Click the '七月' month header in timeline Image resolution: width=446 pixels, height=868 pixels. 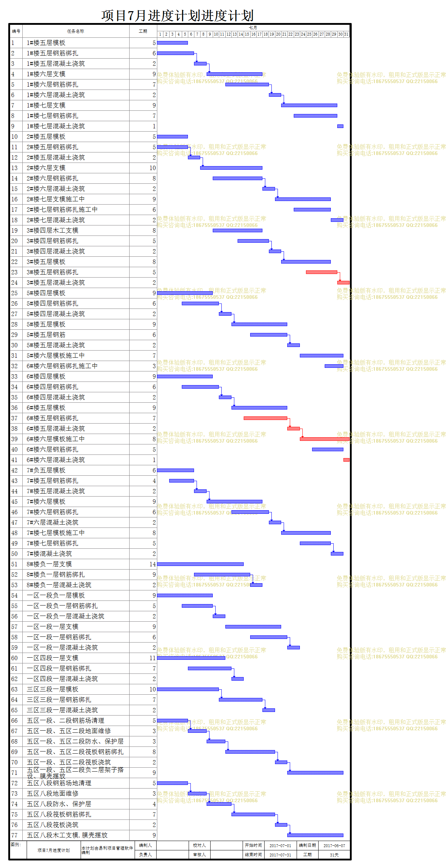click(x=253, y=27)
